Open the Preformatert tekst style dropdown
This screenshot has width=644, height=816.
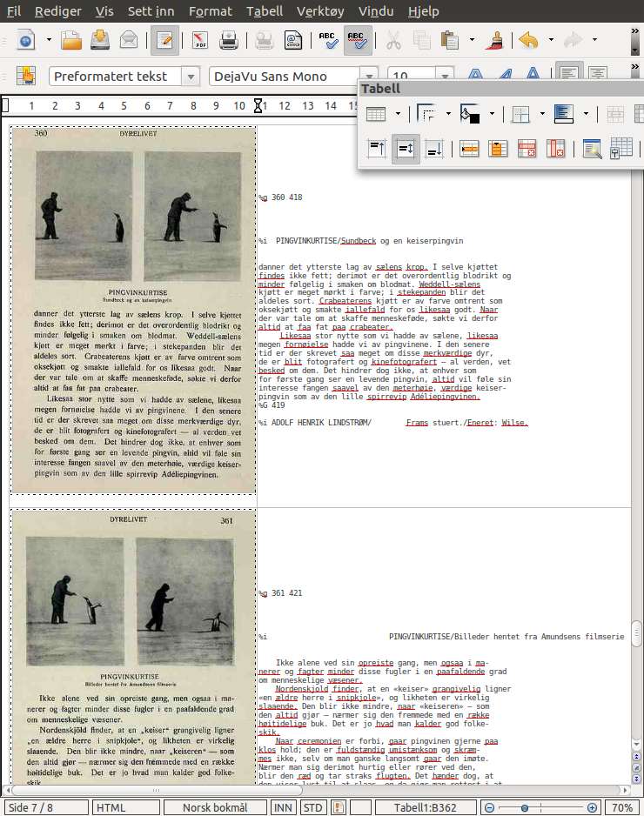190,77
